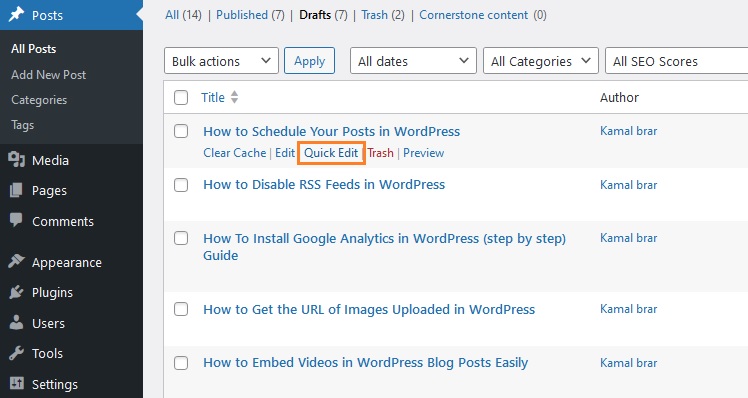Open the Bulk actions dropdown
This screenshot has width=748, height=398.
[x=221, y=61]
